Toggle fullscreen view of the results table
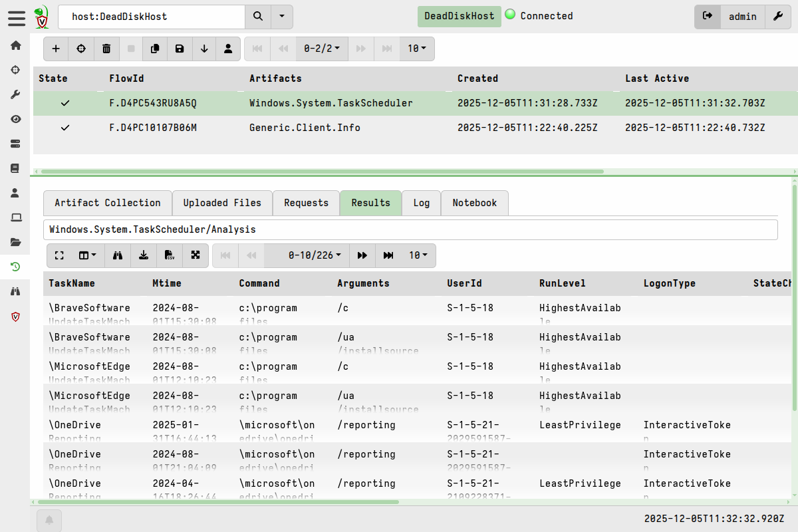Viewport: 798px width, 532px height. click(59, 255)
